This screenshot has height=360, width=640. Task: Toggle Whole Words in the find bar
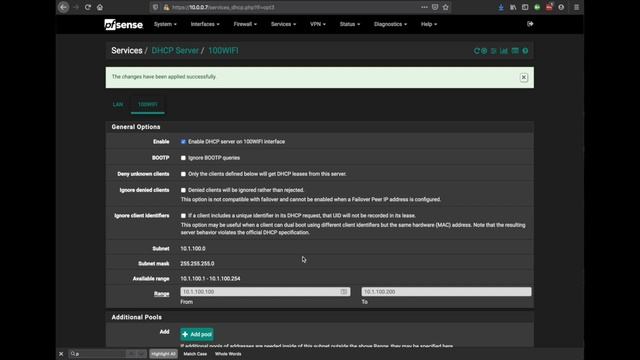(x=228, y=354)
